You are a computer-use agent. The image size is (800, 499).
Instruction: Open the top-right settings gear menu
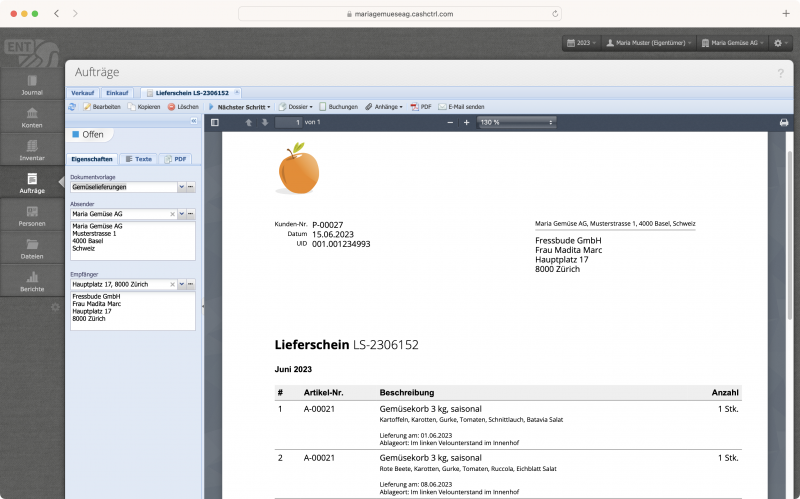(780, 43)
